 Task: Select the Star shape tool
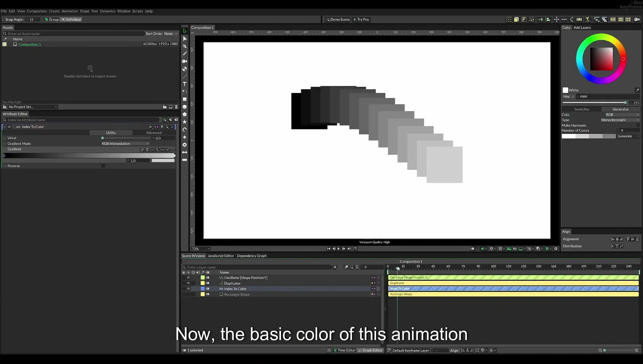pyautogui.click(x=185, y=122)
